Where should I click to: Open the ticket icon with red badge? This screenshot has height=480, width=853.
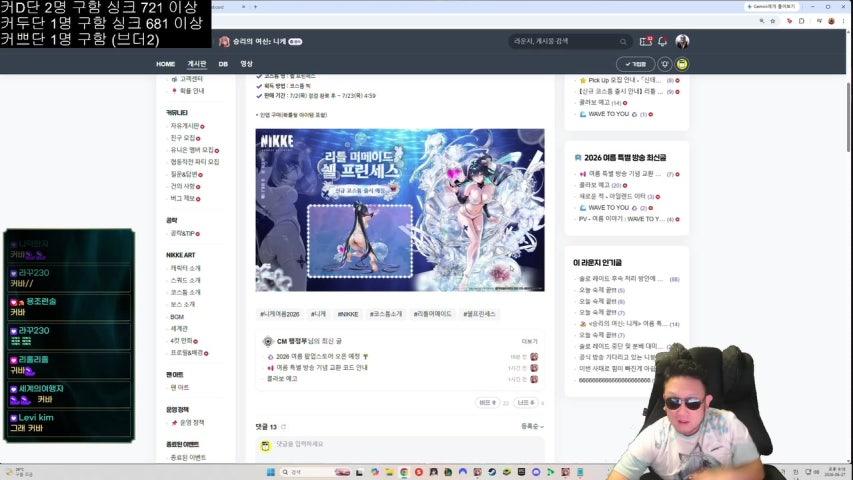[x=646, y=41]
